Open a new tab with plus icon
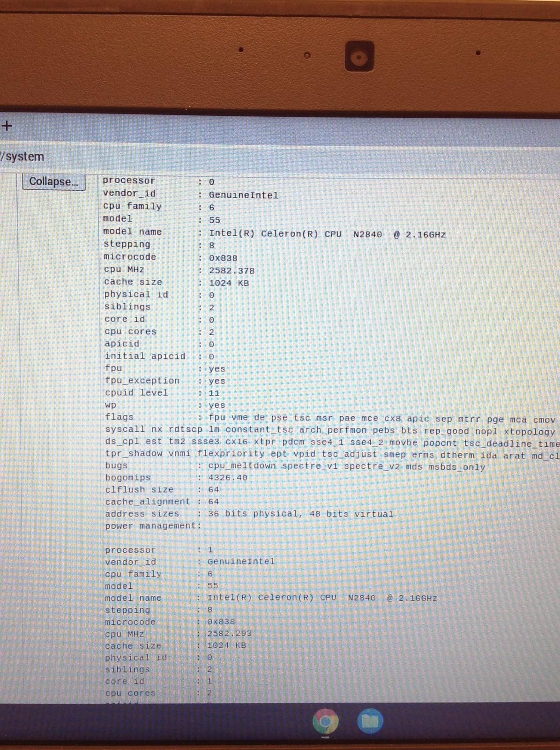The image size is (560, 750). [7, 126]
